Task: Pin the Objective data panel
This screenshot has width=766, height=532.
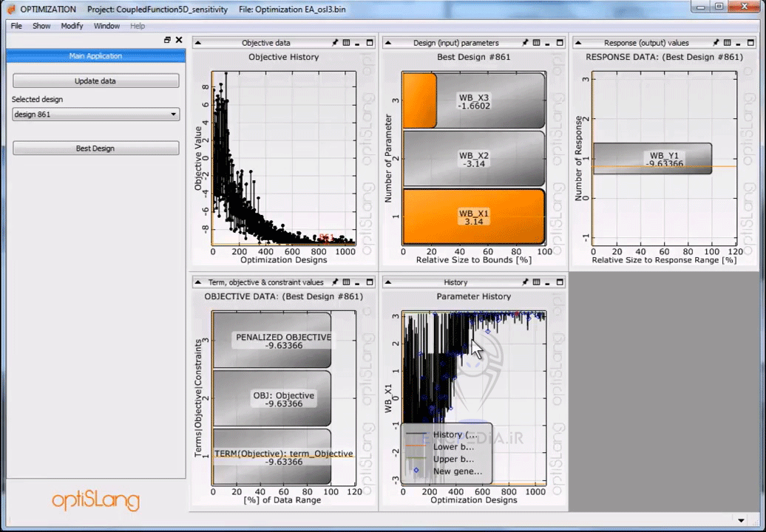Action: pyautogui.click(x=335, y=43)
